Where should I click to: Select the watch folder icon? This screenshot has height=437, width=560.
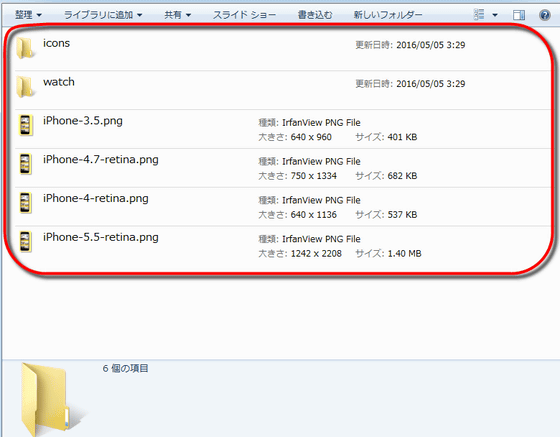point(25,87)
